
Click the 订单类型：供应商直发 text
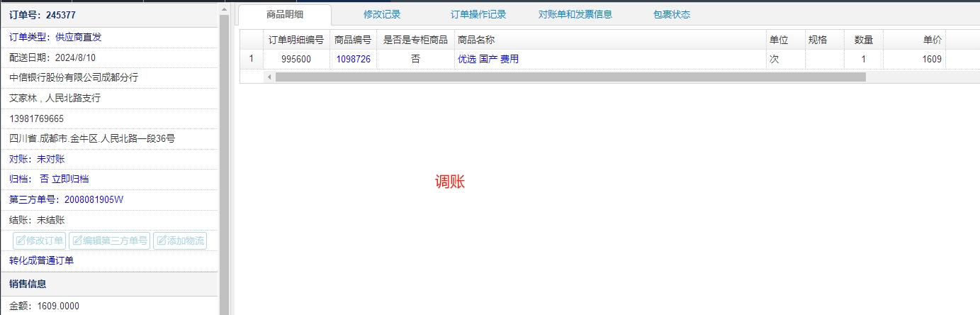55,37
